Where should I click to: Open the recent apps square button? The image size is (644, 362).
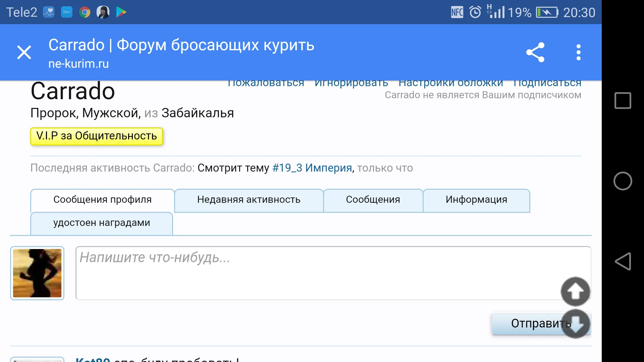623,101
